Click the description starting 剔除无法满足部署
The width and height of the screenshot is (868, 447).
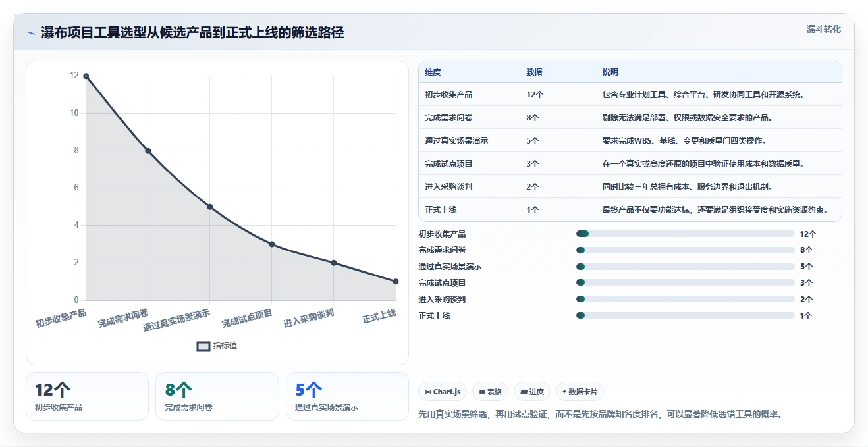click(x=688, y=118)
